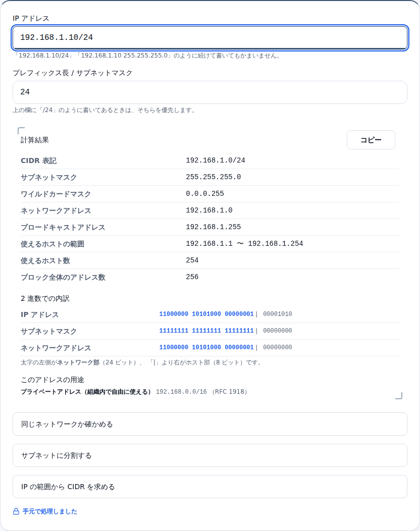
Task: Select broadcast address 192.168.1.255
Action: (214, 227)
